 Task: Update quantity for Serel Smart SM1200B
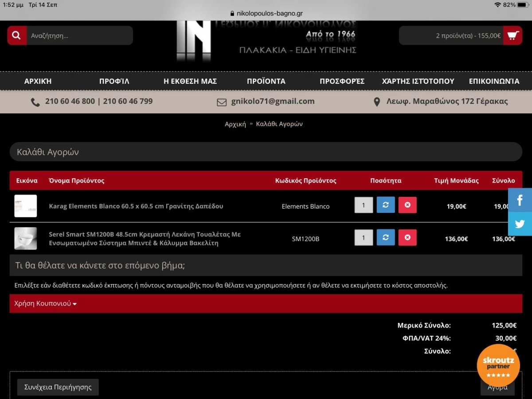[386, 238]
